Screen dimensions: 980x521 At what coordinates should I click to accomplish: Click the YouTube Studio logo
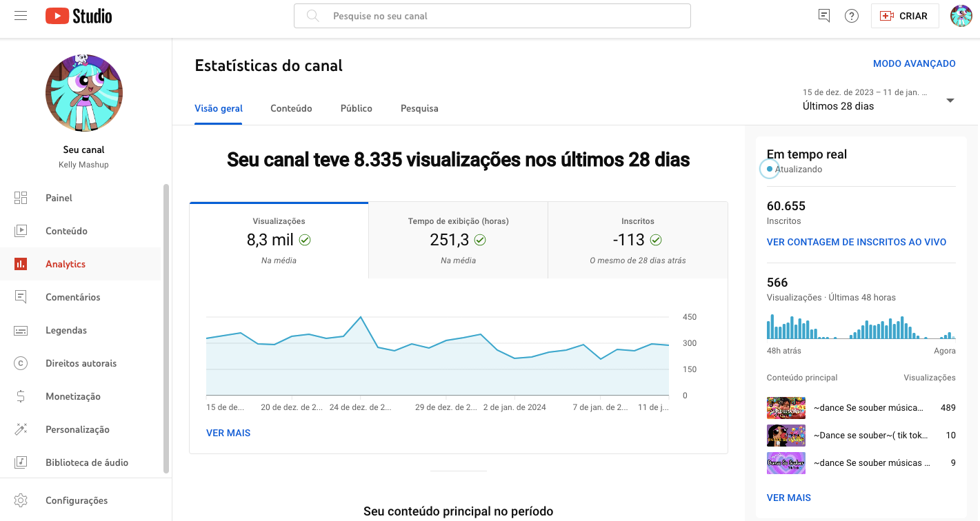tap(79, 16)
